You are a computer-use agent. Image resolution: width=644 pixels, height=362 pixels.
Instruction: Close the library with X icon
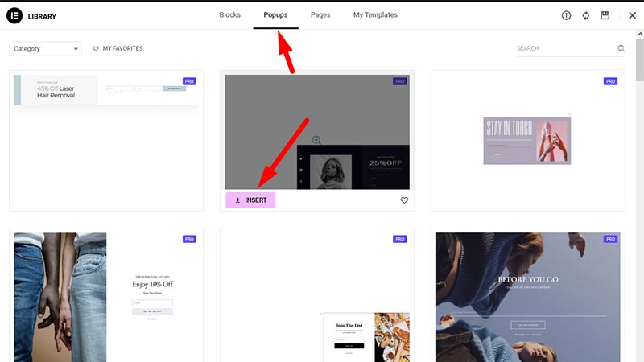click(x=632, y=15)
